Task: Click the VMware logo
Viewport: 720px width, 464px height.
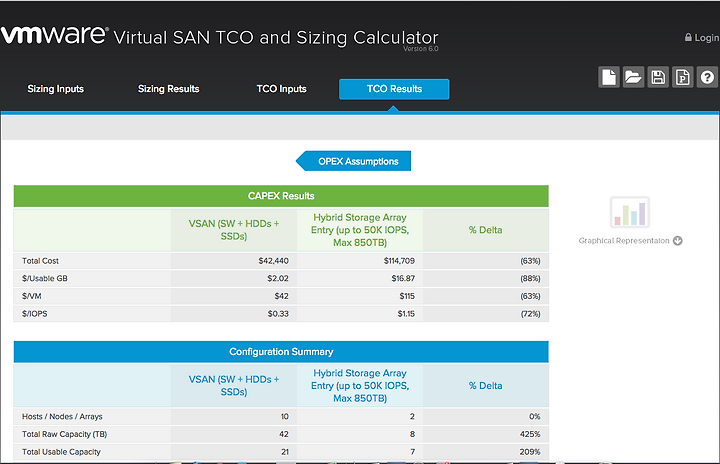Action: (x=54, y=35)
